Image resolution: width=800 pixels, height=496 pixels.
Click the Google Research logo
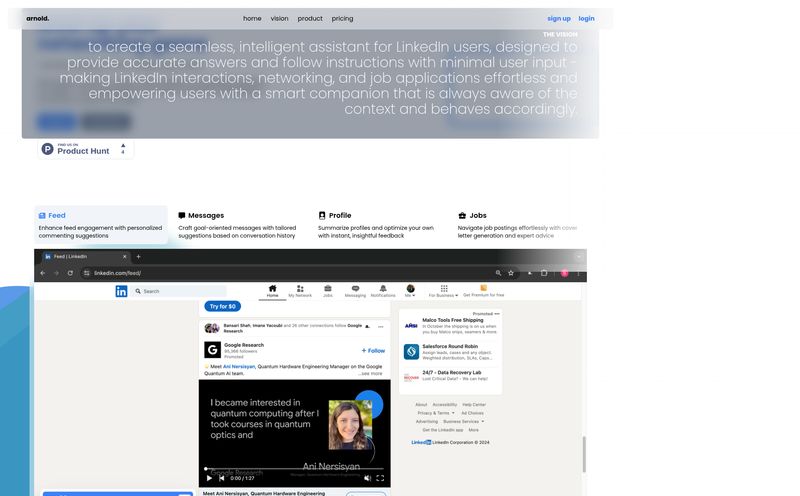pyautogui.click(x=212, y=350)
